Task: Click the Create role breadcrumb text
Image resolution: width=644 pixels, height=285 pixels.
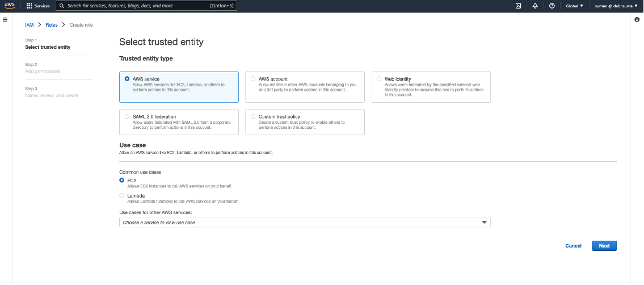Action: click(x=81, y=24)
